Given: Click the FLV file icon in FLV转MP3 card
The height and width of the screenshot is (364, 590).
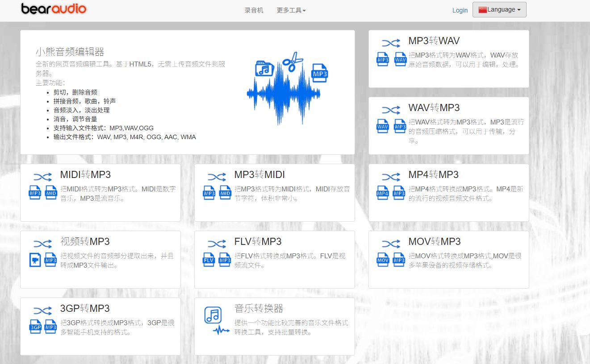Looking at the screenshot, I should click(209, 260).
